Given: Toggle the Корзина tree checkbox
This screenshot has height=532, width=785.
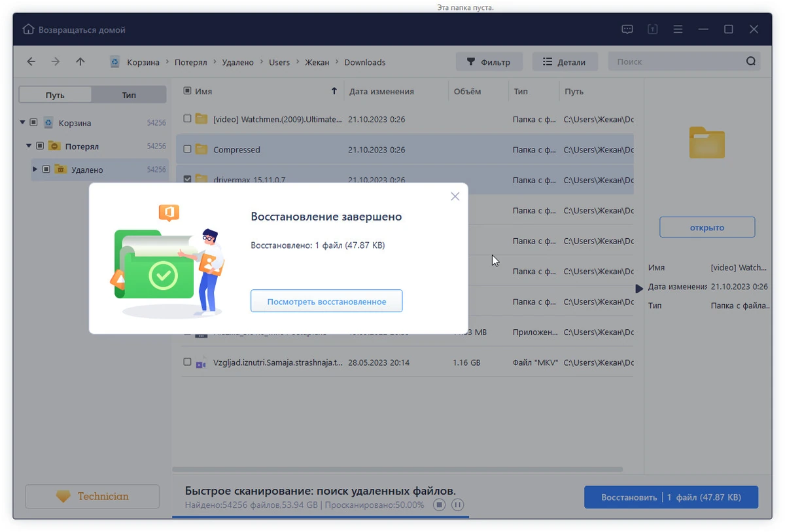Looking at the screenshot, I should click(33, 123).
